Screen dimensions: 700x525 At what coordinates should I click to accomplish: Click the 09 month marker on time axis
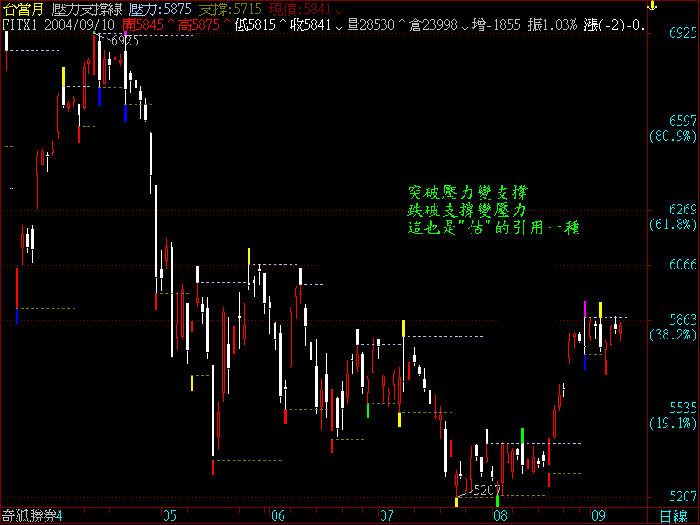click(598, 516)
